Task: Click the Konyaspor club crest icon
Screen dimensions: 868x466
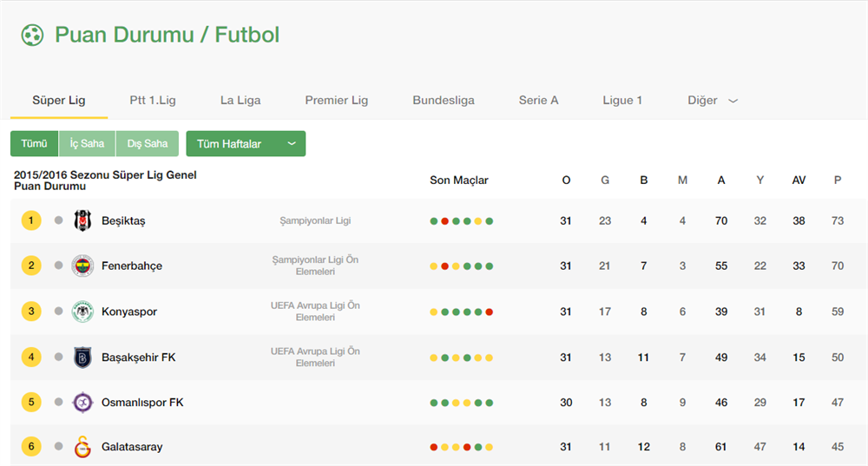Action: click(x=82, y=312)
